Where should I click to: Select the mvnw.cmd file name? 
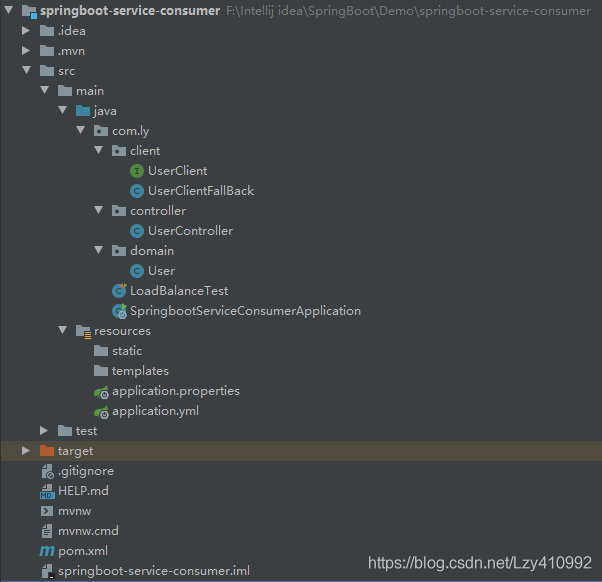pos(88,531)
